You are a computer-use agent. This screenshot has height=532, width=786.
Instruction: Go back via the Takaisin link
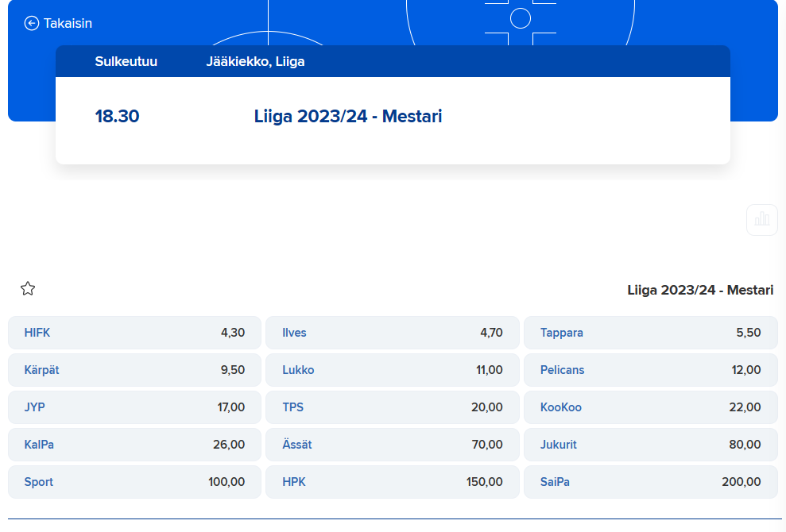coord(68,23)
